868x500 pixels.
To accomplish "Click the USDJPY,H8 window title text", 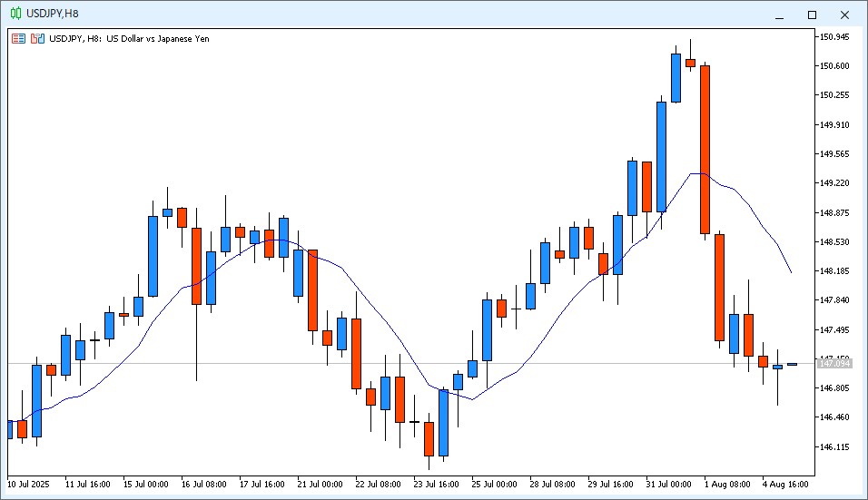I will tap(53, 14).
